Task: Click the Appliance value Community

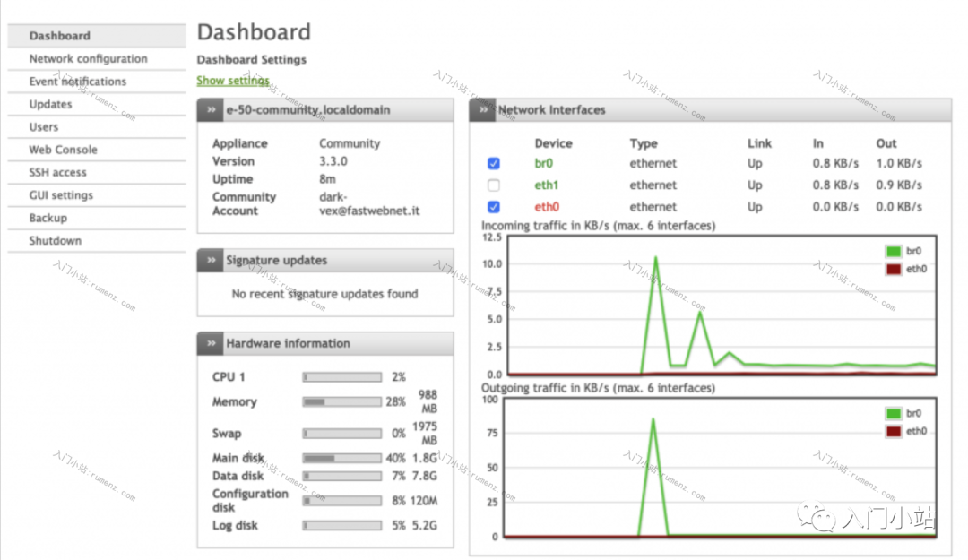Action: tap(350, 143)
